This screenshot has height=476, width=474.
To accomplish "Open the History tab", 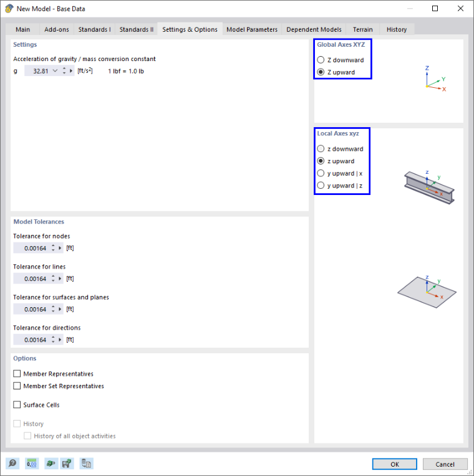I will [397, 29].
